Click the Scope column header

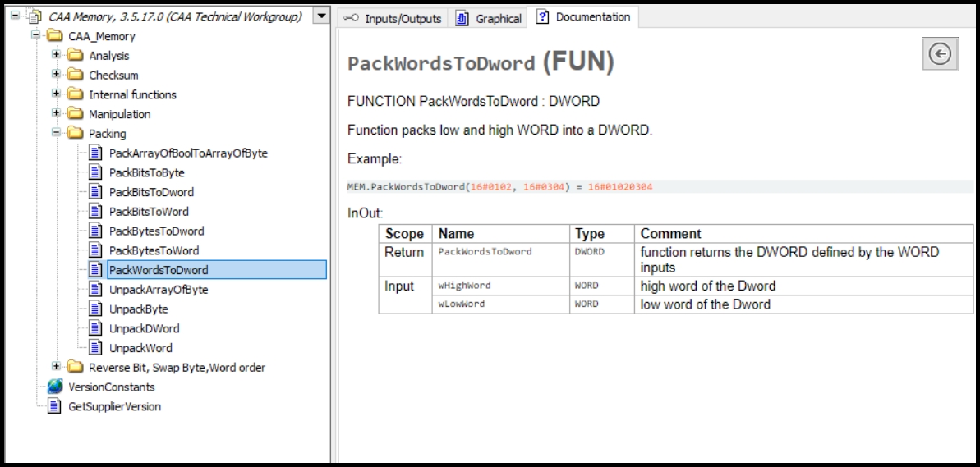(405, 233)
